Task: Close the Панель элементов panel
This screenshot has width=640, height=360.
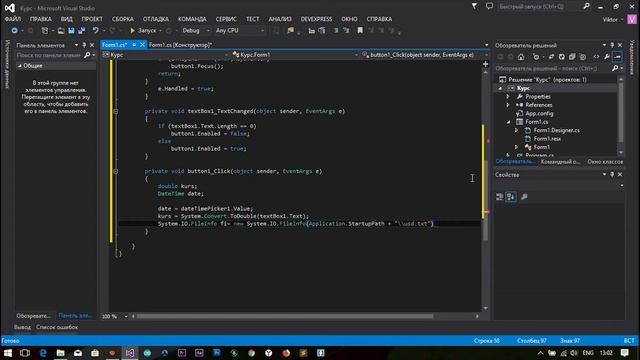Action: tap(92, 45)
